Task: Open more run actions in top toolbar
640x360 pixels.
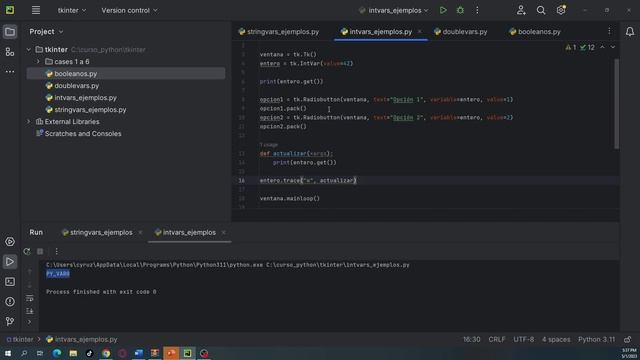Action: coord(477,10)
